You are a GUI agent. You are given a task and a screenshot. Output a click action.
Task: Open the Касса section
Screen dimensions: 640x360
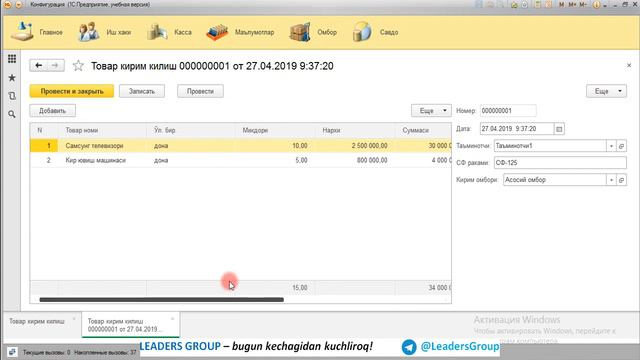[169, 32]
